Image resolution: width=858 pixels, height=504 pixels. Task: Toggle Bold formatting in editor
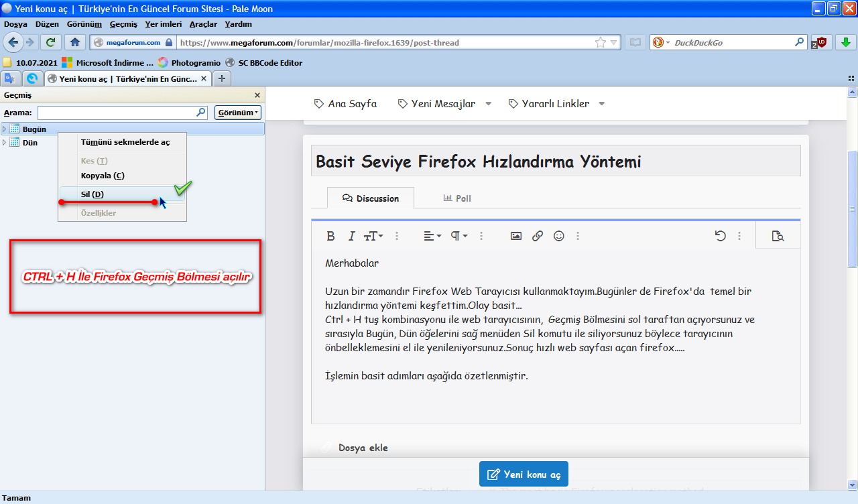[x=330, y=236]
